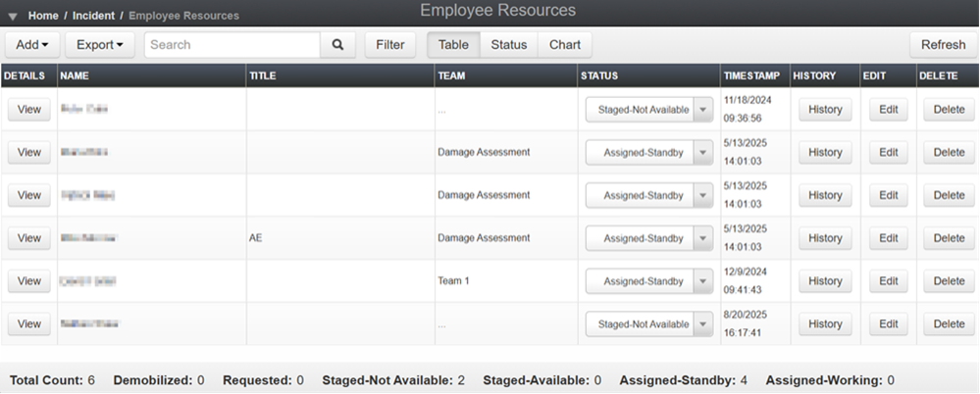Viewport: 980px width, 394px height.
Task: Delete the employee in the 8/20/2025 row
Action: click(x=949, y=324)
